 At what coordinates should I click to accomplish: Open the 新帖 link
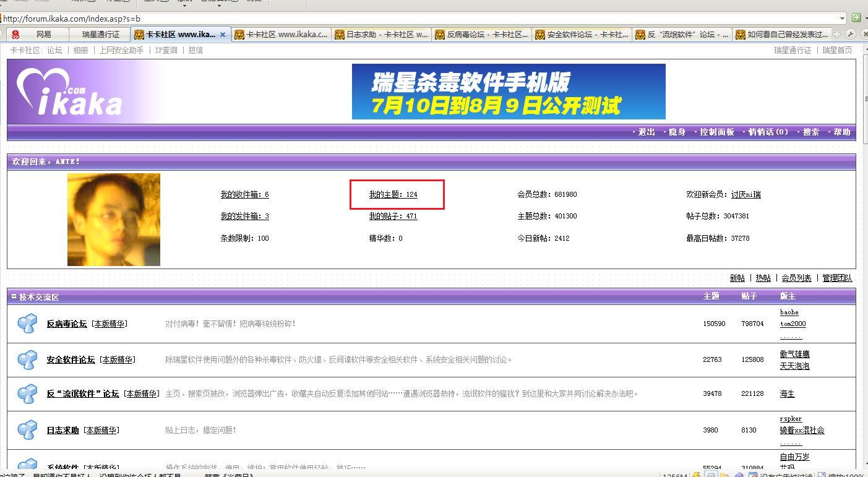coord(737,278)
